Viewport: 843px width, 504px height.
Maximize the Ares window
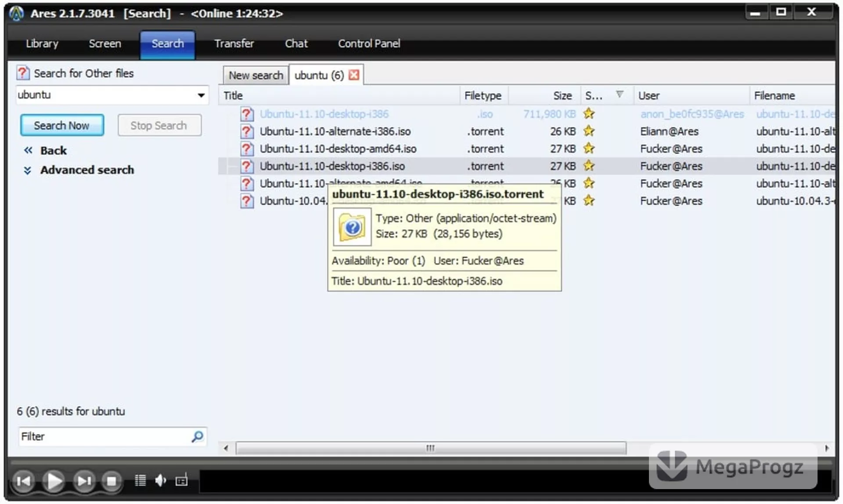pos(781,12)
